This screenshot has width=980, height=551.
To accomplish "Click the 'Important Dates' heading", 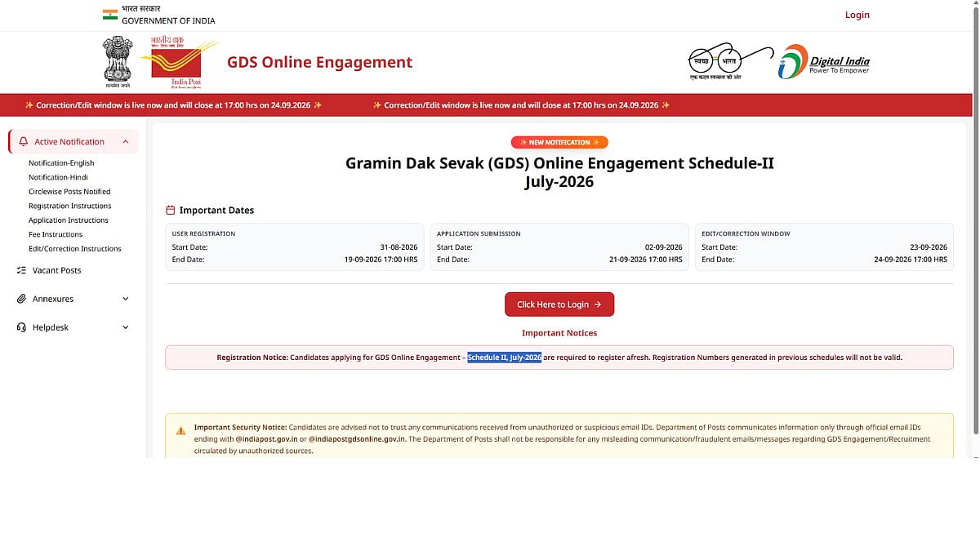I will pyautogui.click(x=216, y=211).
